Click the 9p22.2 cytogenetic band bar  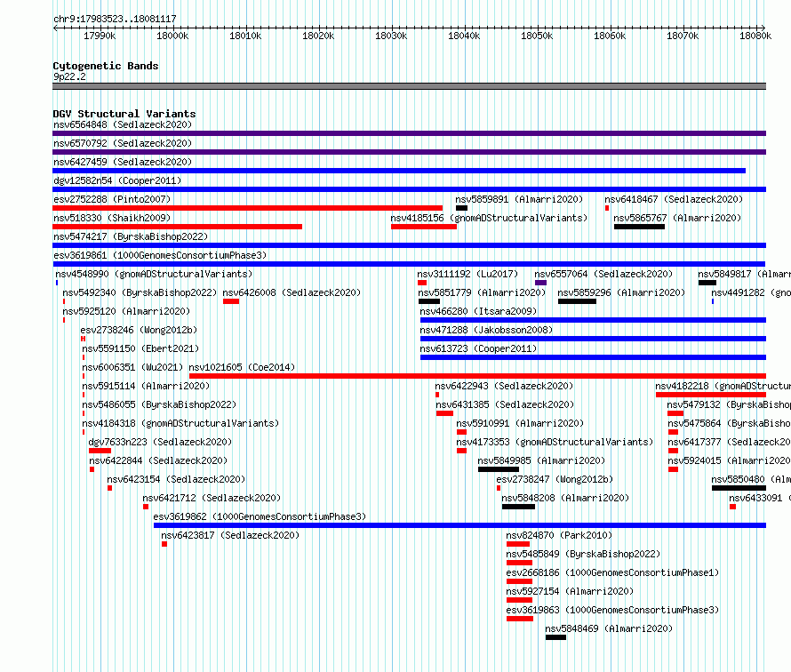[x=409, y=86]
